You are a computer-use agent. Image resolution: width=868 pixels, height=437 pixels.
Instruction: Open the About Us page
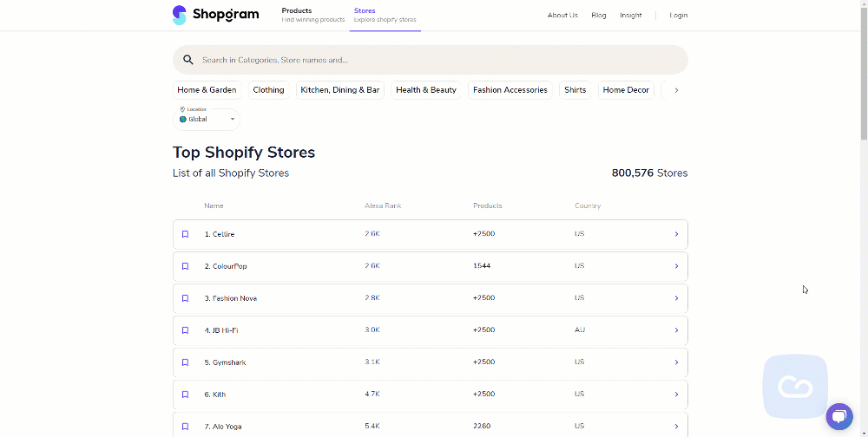pyautogui.click(x=562, y=16)
